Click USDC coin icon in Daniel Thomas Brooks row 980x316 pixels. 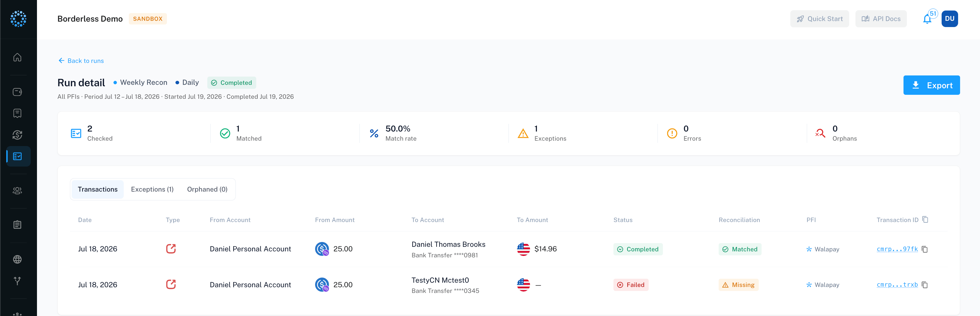(322, 249)
